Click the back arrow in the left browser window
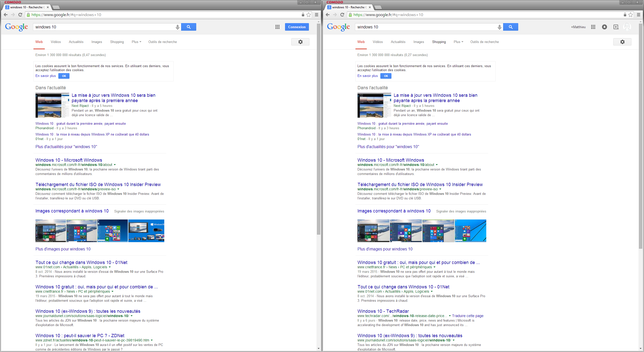This screenshot has width=644, height=352. [6, 15]
